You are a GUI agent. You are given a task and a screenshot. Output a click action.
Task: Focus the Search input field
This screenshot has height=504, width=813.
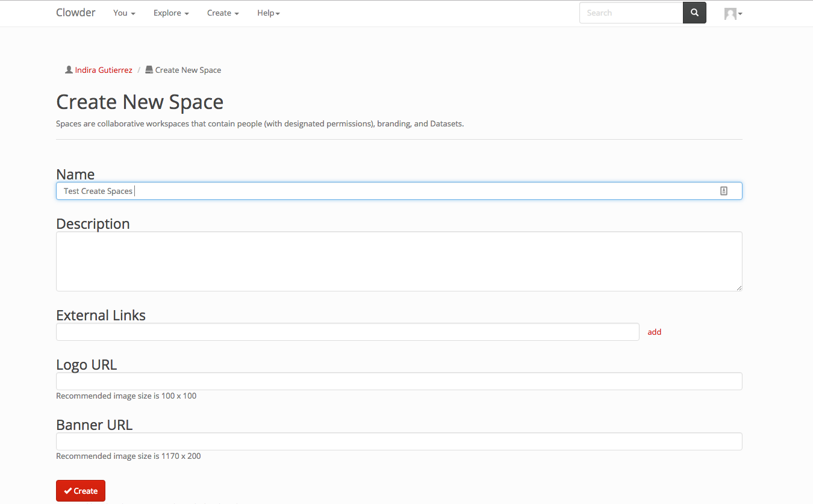631,13
